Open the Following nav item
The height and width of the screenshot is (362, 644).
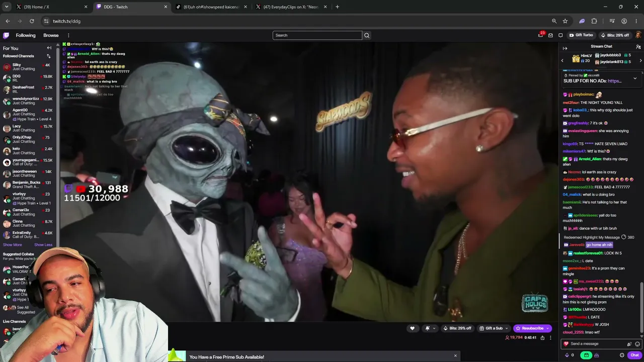26,35
